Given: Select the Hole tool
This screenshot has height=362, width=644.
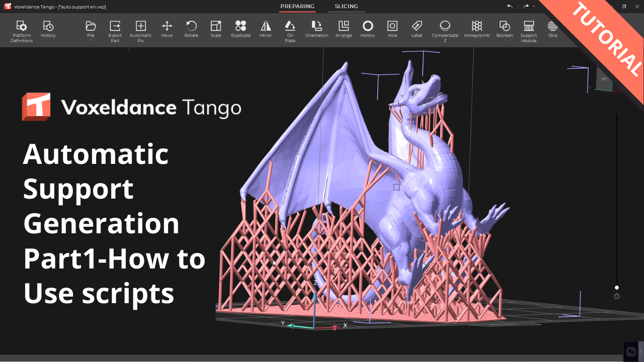Looking at the screenshot, I should point(392,29).
